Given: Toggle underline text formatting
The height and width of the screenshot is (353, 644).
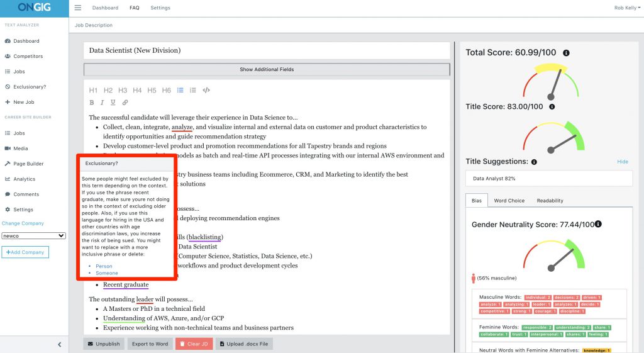Looking at the screenshot, I should coord(113,103).
